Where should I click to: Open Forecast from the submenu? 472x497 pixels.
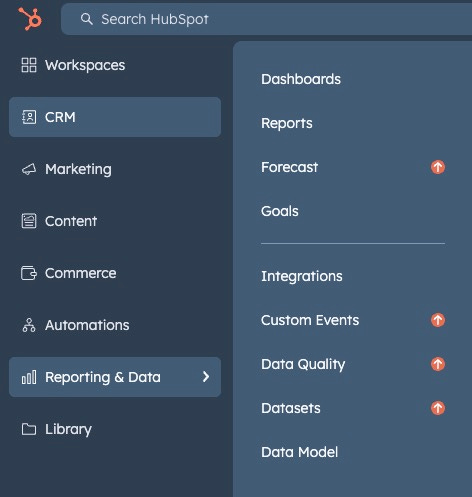(289, 167)
